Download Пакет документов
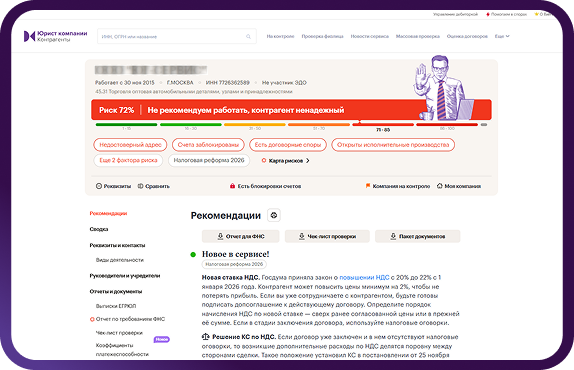 point(418,236)
